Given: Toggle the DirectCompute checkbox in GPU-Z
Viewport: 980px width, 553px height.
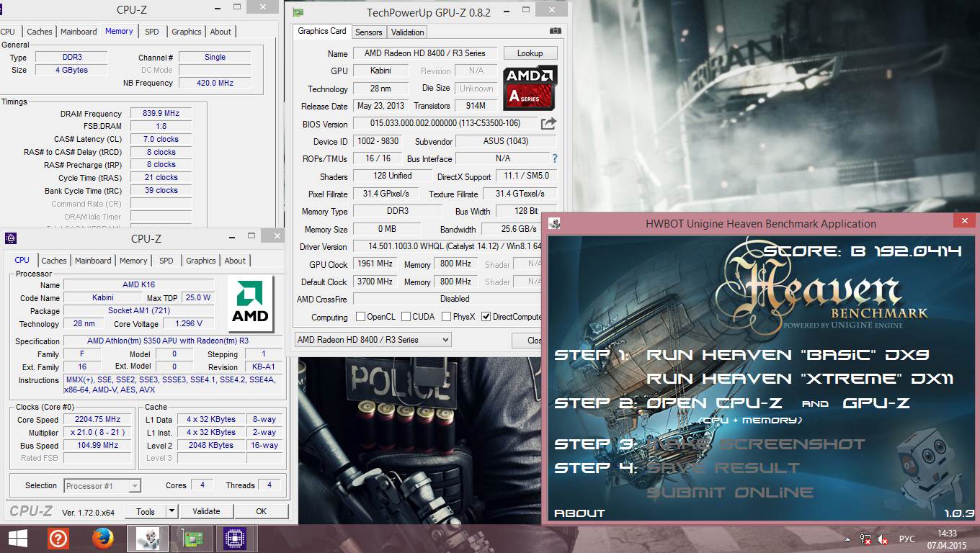Looking at the screenshot, I should pyautogui.click(x=486, y=317).
